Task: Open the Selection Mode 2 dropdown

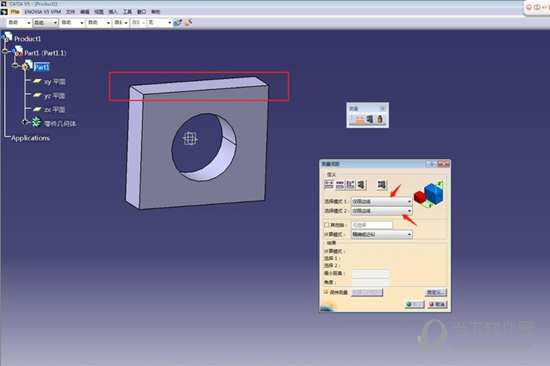Action: tap(382, 211)
